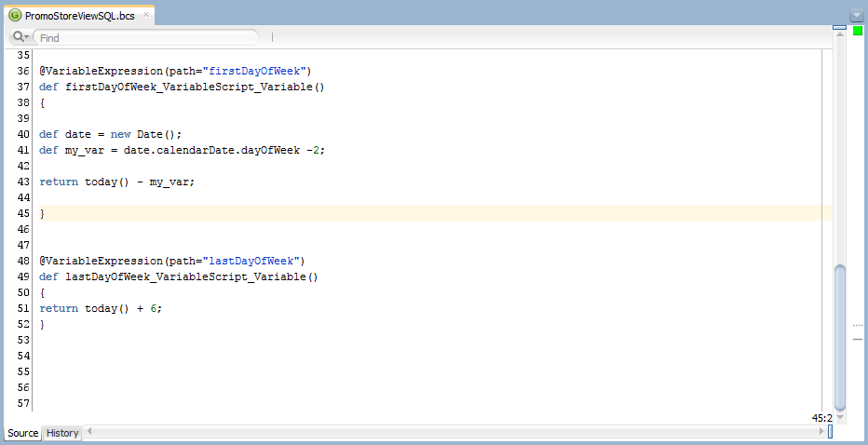Click the editor split handle above the scrollbar

[x=839, y=28]
